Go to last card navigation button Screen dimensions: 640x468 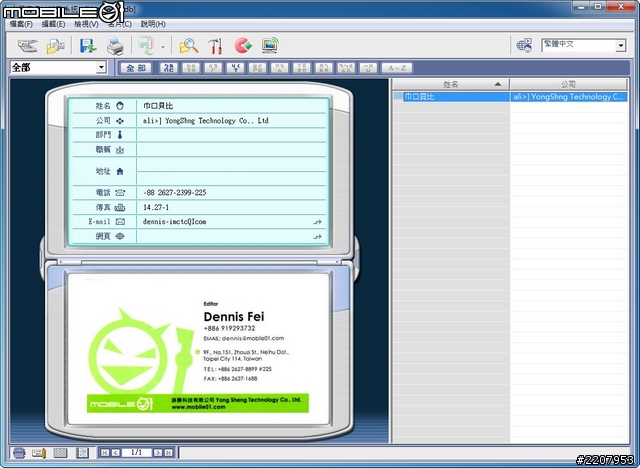[x=168, y=452]
